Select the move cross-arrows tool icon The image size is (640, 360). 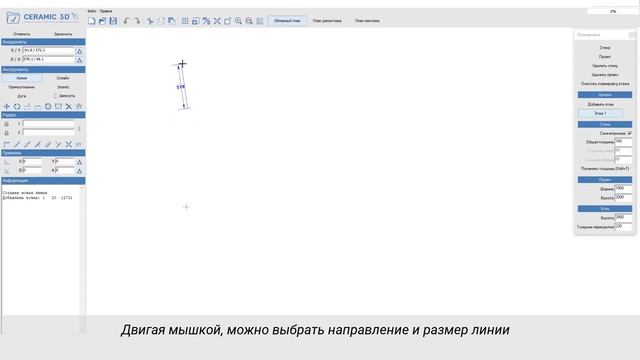click(x=7, y=107)
